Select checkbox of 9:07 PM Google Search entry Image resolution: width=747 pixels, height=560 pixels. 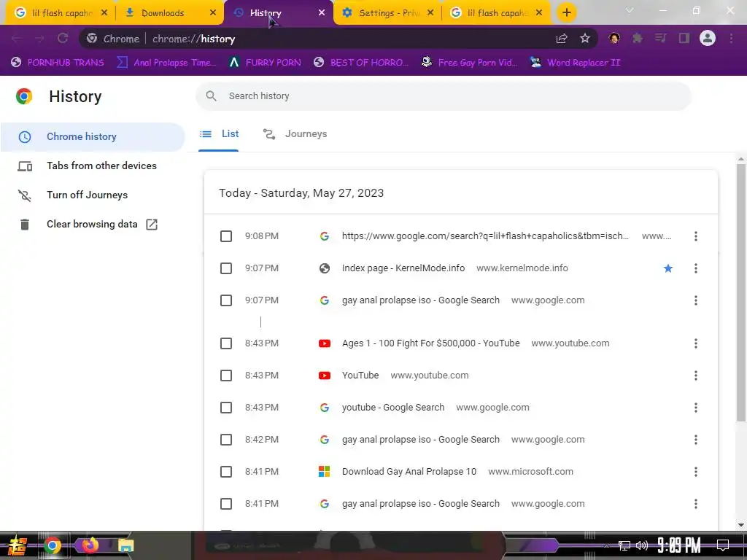coord(226,300)
